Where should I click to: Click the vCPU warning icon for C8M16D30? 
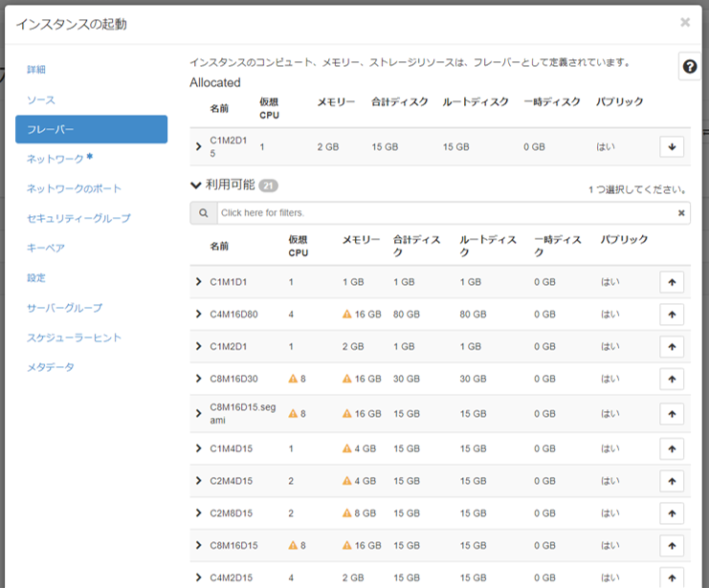(293, 379)
